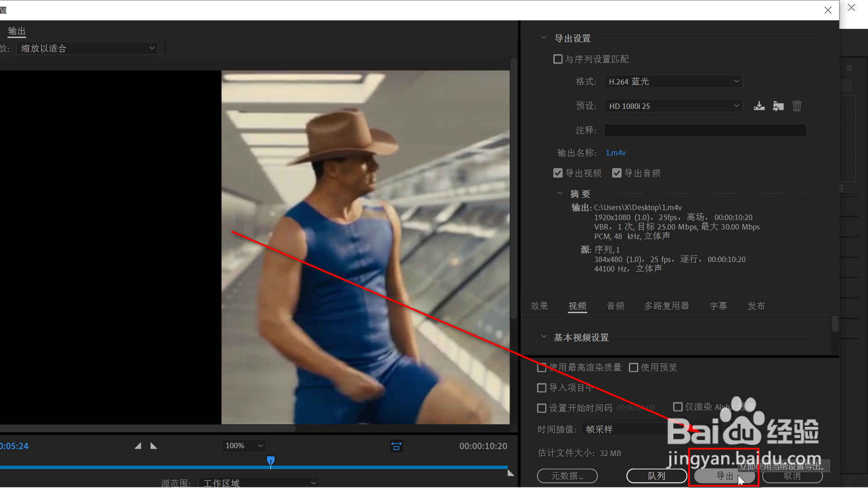The height and width of the screenshot is (488, 868).
Task: Toggle match sequence settings checkbox
Action: 558,59
